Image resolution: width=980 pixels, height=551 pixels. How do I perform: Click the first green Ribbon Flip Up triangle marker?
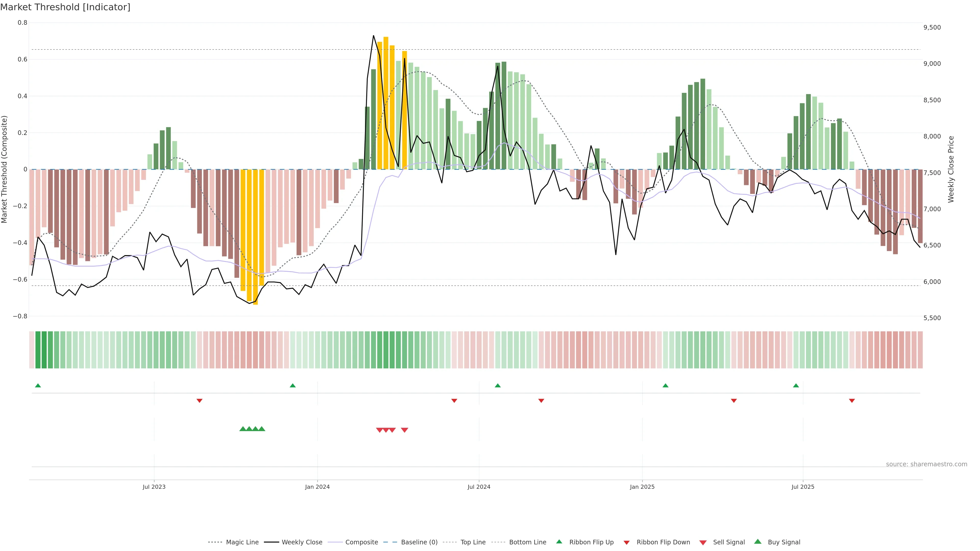[38, 386]
